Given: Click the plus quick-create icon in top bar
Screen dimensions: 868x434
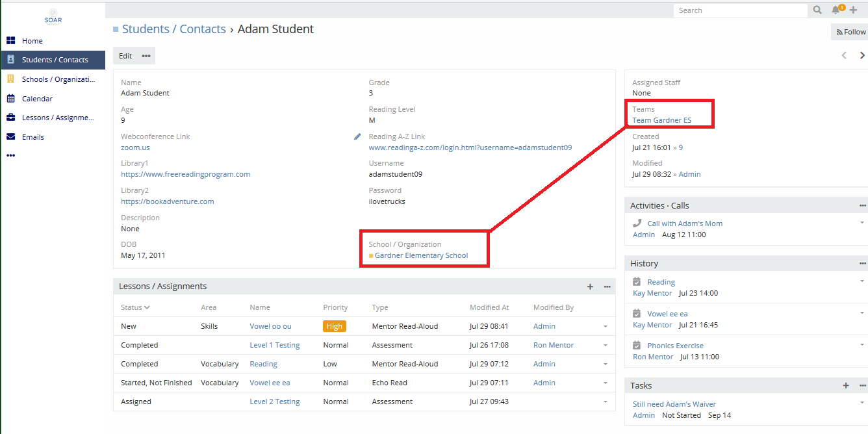Looking at the screenshot, I should pos(854,10).
